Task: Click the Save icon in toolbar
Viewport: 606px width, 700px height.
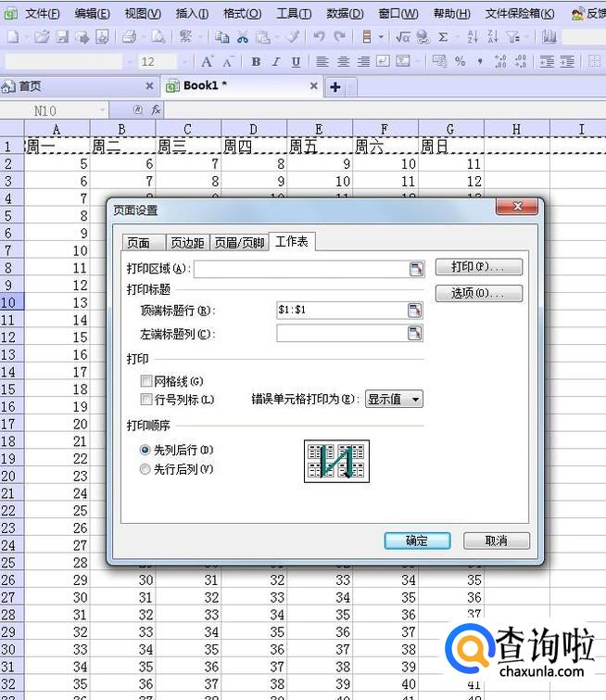Action: coord(62,36)
